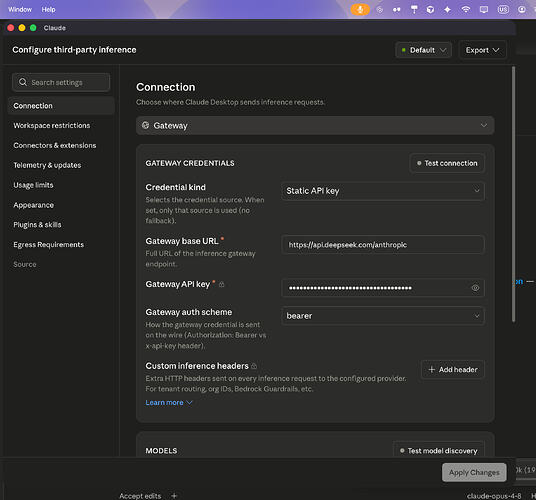Select Source in the sidebar

coord(25,264)
